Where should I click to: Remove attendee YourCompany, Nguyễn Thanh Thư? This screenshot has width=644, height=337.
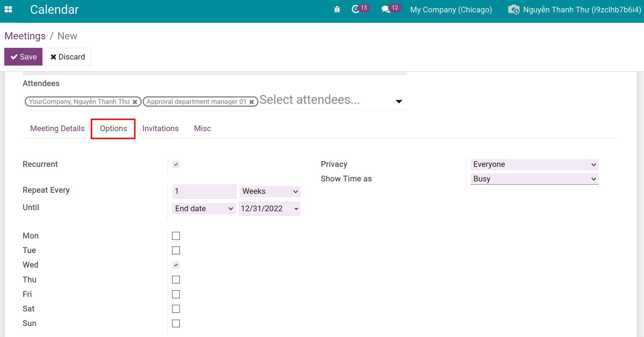pyautogui.click(x=135, y=102)
